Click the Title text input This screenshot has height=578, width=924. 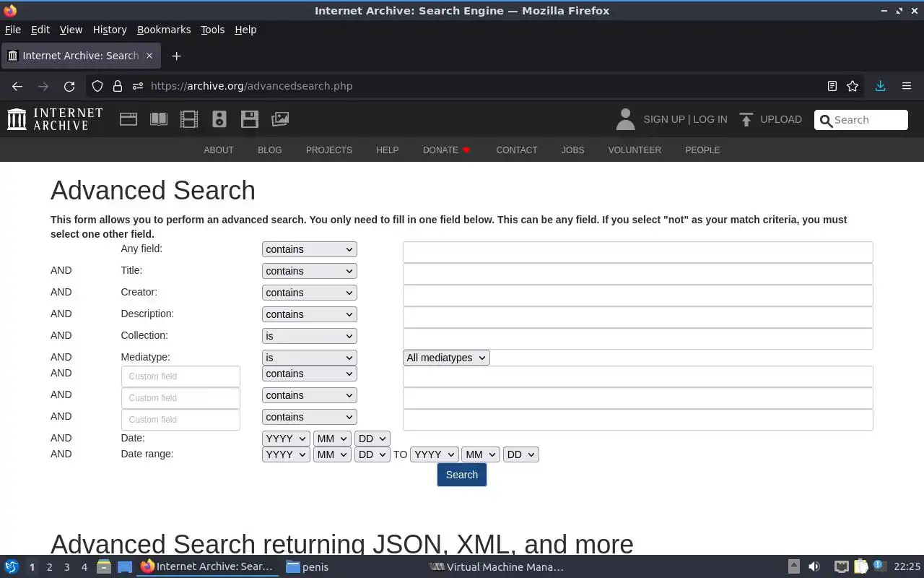(637, 274)
